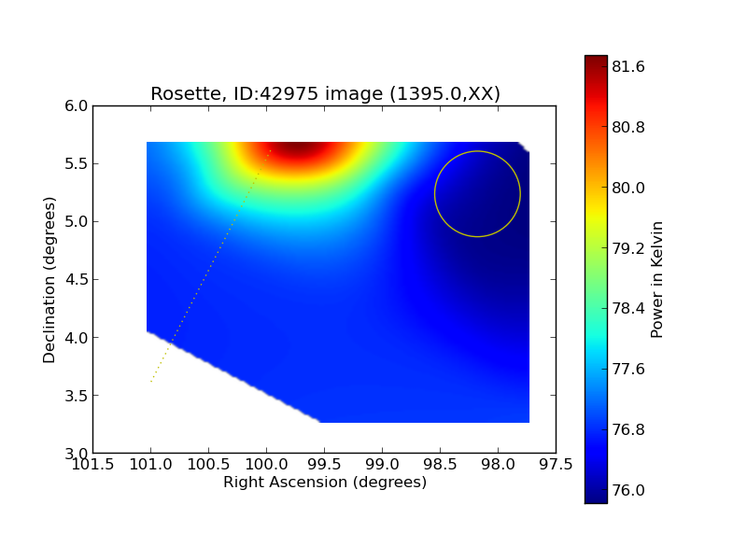
Task: Click the x-axis tick label 100.5
Action: pos(208,464)
